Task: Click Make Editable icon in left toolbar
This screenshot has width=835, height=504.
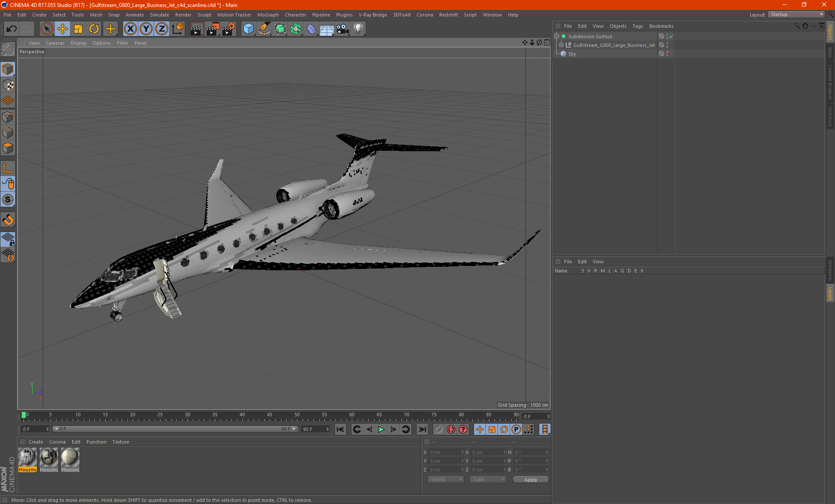Action: coord(8,50)
